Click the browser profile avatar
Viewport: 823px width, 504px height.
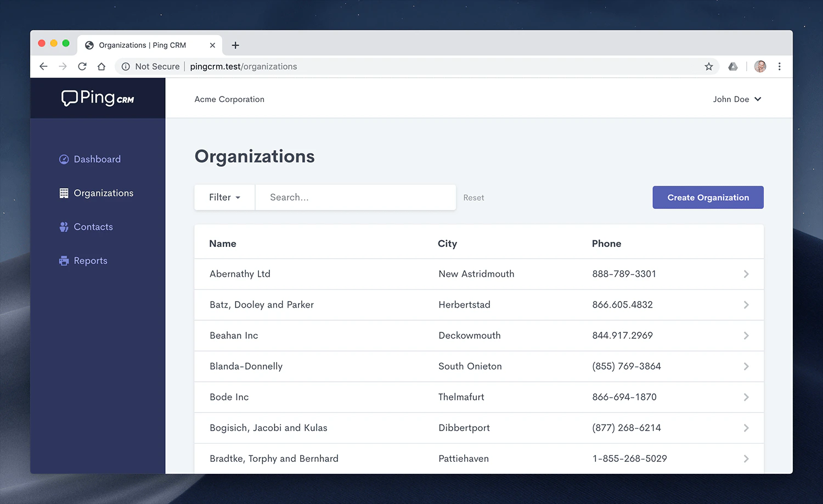point(760,66)
